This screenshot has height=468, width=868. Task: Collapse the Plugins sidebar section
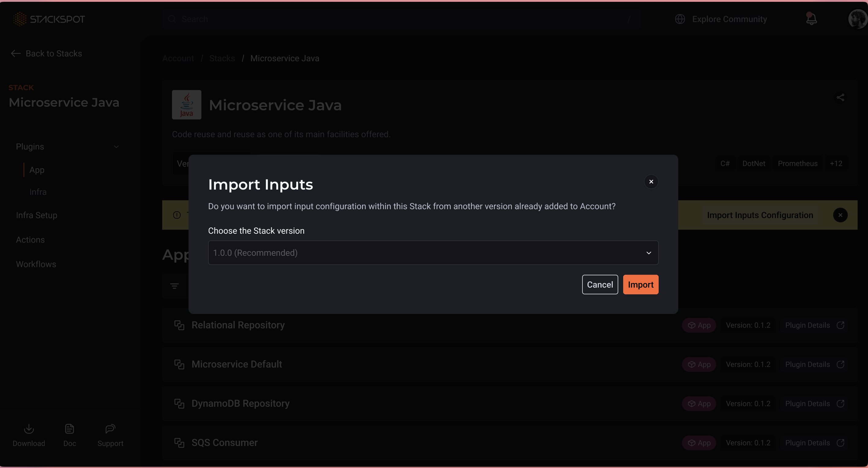116,147
